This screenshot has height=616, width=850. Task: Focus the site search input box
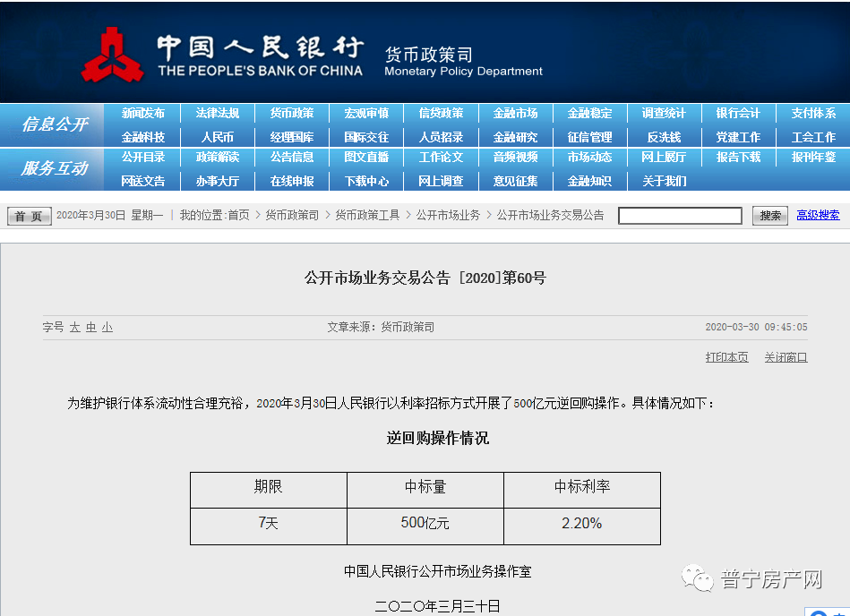681,216
